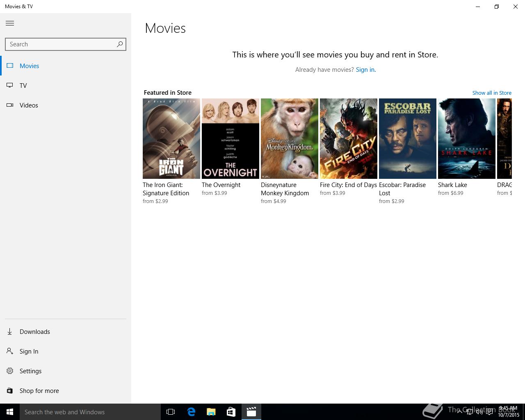Click the Sign In person icon

pyautogui.click(x=10, y=351)
